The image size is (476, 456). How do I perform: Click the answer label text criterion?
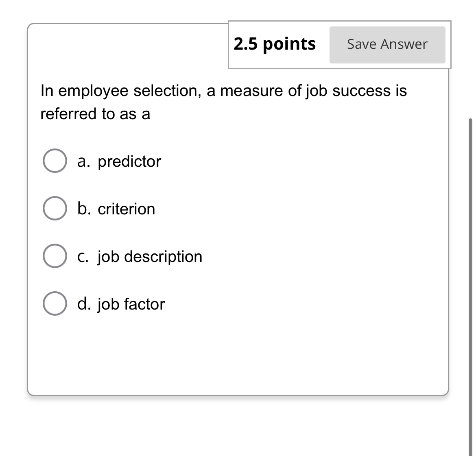click(x=126, y=209)
